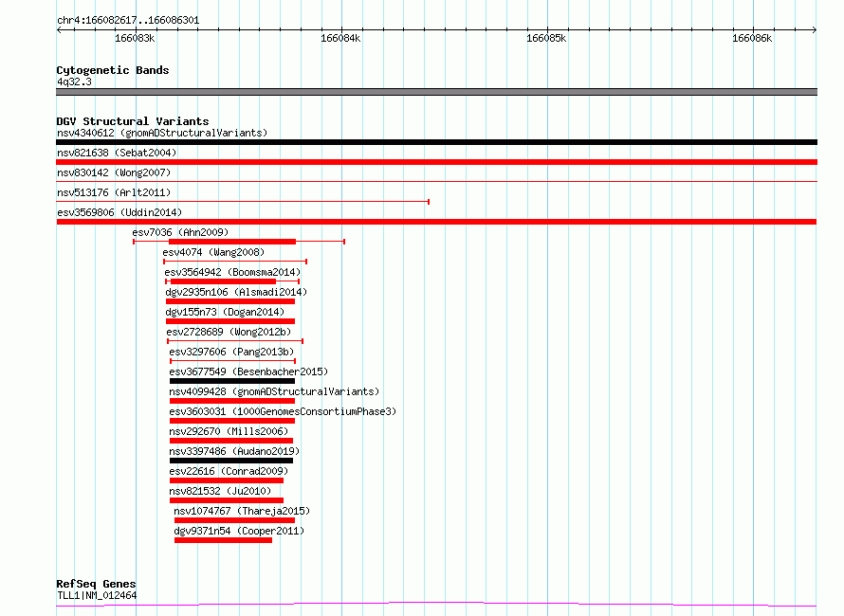Click the black bar under nsv4340612
844x616 pixels.
[x=436, y=142]
